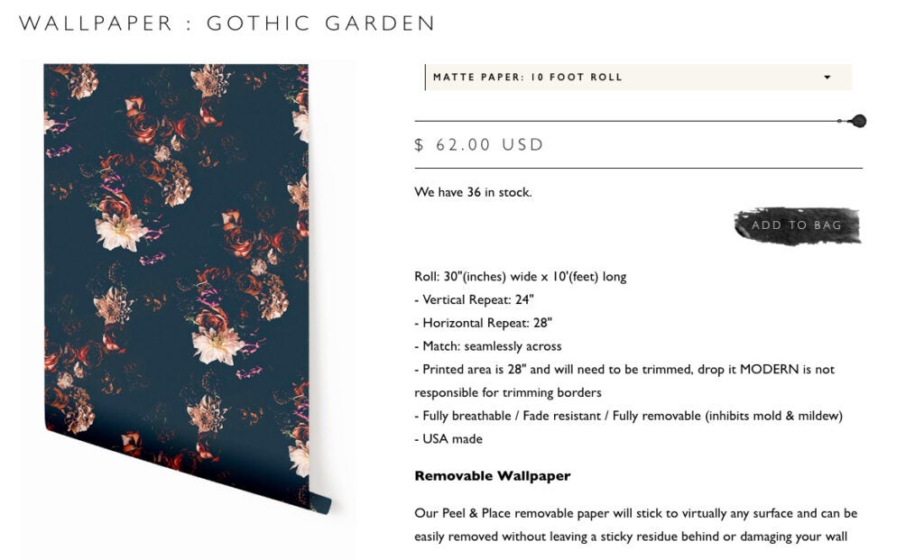Image resolution: width=924 pixels, height=560 pixels.
Task: Click the caret arrow on paper selector
Action: 827,78
